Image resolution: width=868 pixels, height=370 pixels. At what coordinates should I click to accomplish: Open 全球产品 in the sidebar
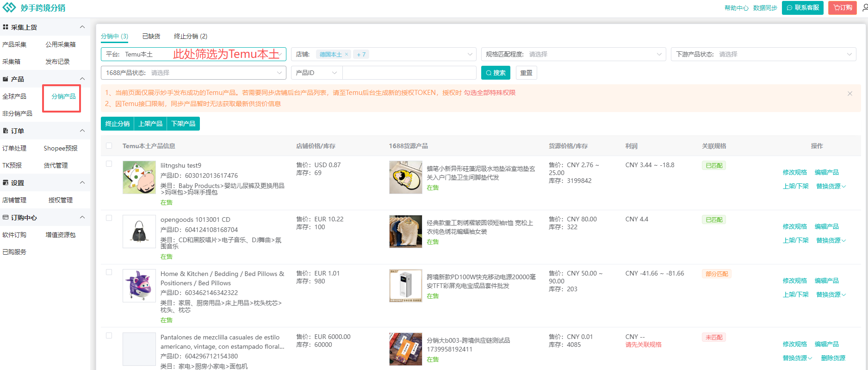click(x=14, y=96)
